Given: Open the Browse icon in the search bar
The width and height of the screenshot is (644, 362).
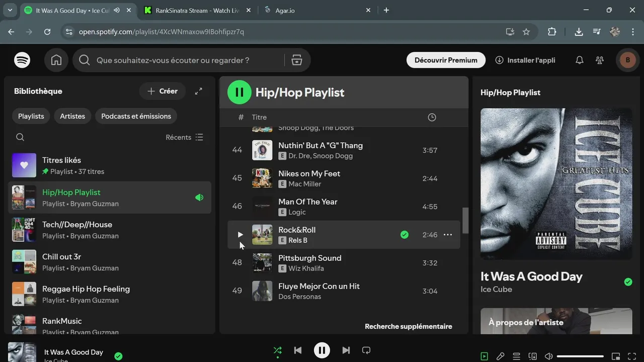Looking at the screenshot, I should [297, 60].
